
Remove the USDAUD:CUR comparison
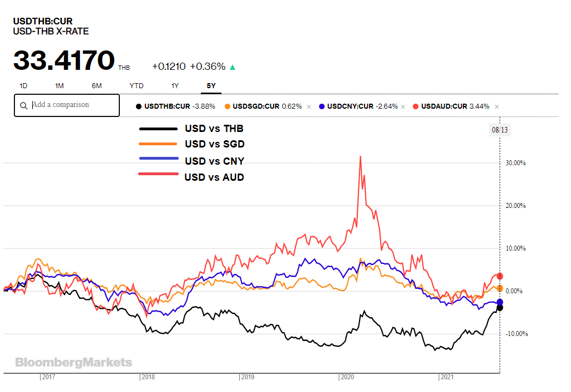(x=497, y=106)
